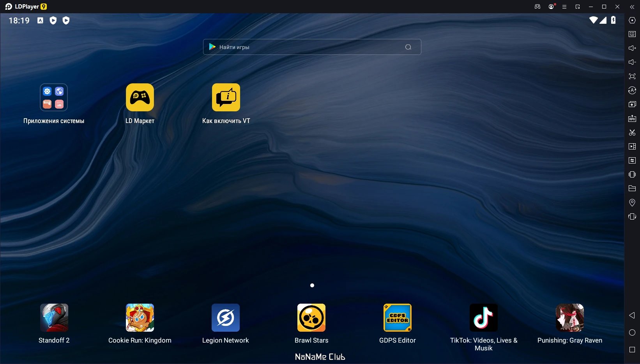Click the second shield notification icon
The width and height of the screenshot is (640, 364).
(x=66, y=20)
